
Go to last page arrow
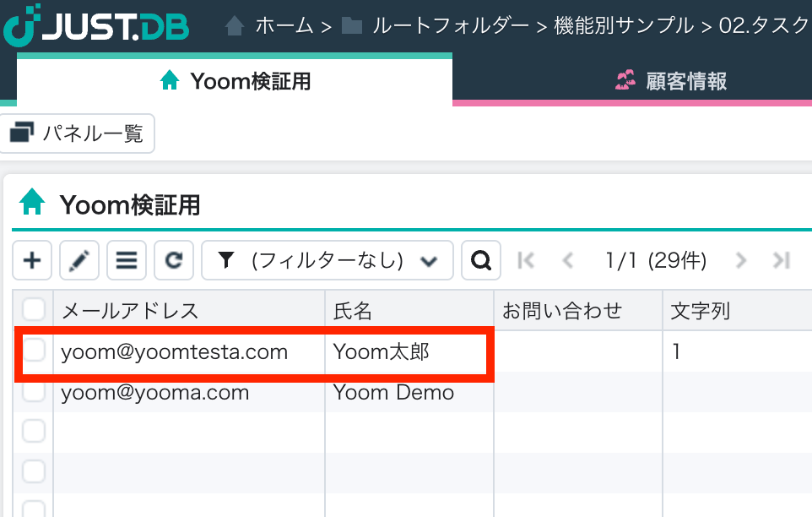(x=782, y=260)
